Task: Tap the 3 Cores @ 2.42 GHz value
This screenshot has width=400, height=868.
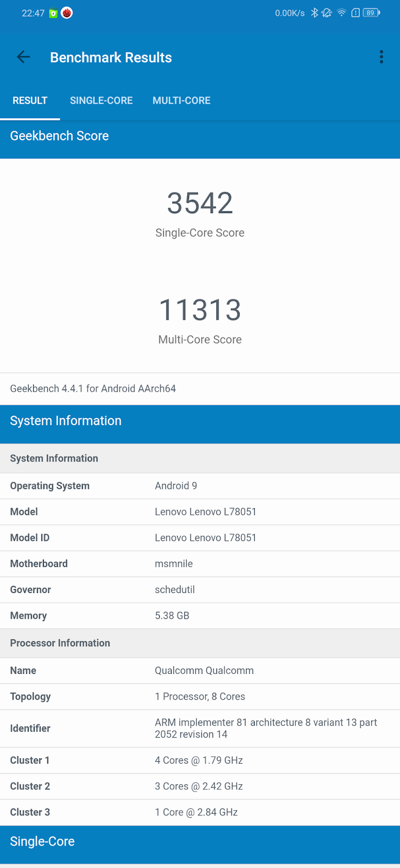Action: [x=199, y=787]
